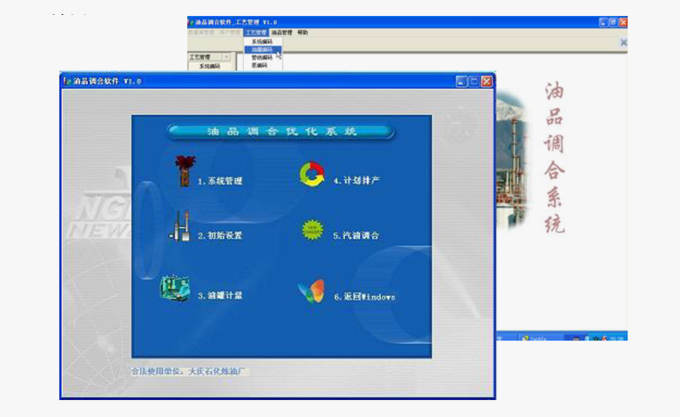Select 3.油罐计量 menu label

[x=220, y=296]
